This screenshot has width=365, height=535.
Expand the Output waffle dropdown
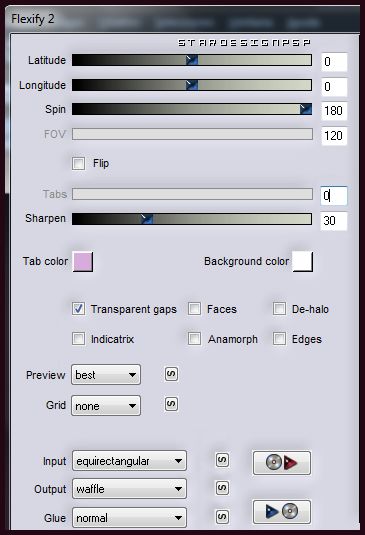(129, 489)
